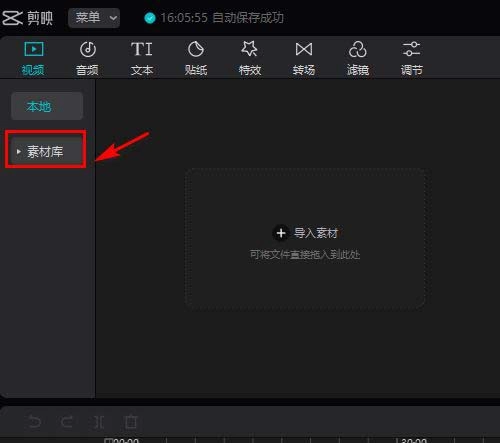Image resolution: width=500 pixels, height=443 pixels.
Task: Expand the 素材库 library triangle
Action: coord(19,152)
